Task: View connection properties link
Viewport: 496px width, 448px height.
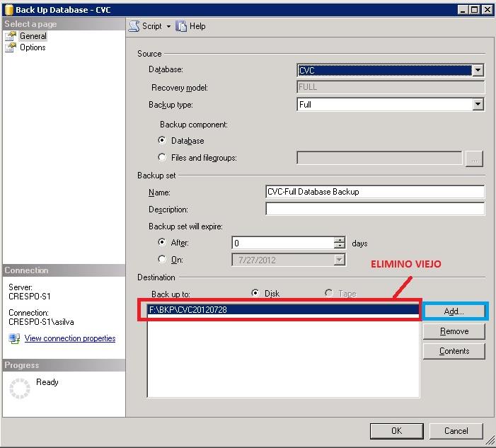Action: [x=70, y=338]
